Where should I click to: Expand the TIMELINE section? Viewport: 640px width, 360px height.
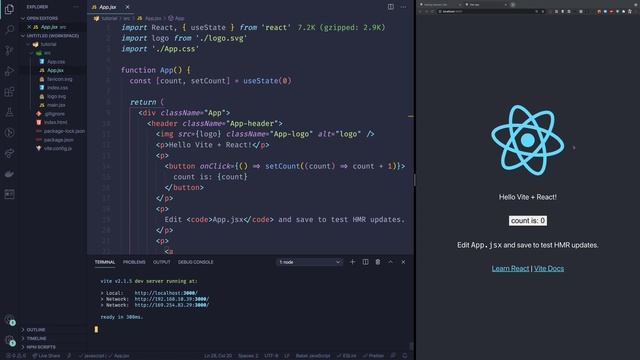pyautogui.click(x=37, y=338)
